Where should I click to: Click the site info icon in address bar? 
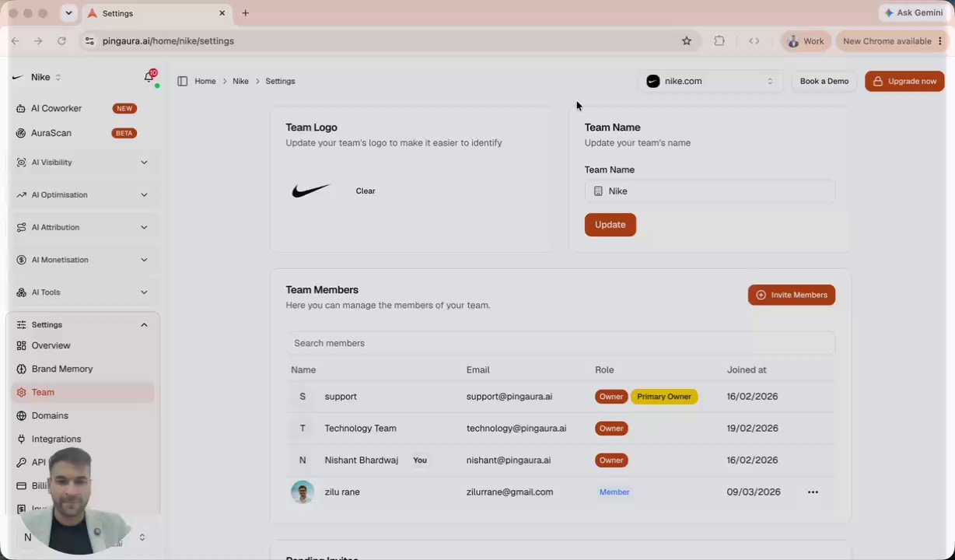pyautogui.click(x=89, y=41)
